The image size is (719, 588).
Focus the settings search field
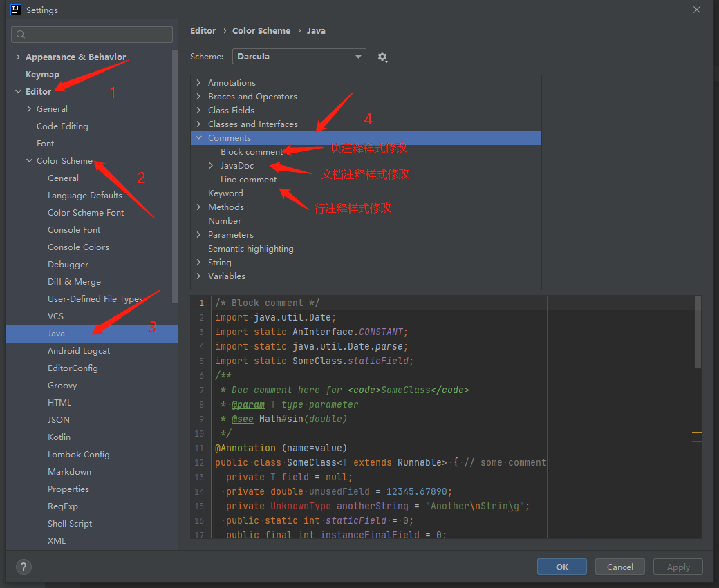click(92, 35)
